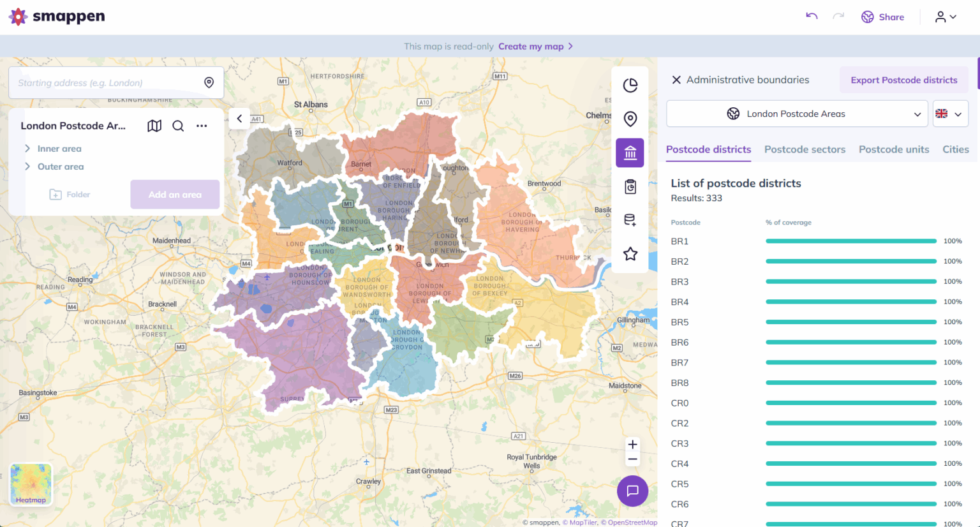Open the Cities tab
Screen dimensions: 980x527
(955, 149)
